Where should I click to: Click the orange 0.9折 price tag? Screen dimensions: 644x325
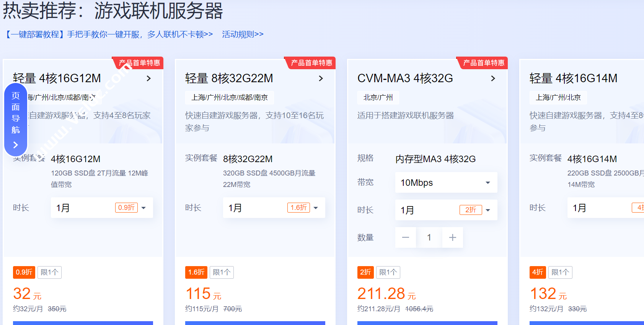pyautogui.click(x=24, y=272)
